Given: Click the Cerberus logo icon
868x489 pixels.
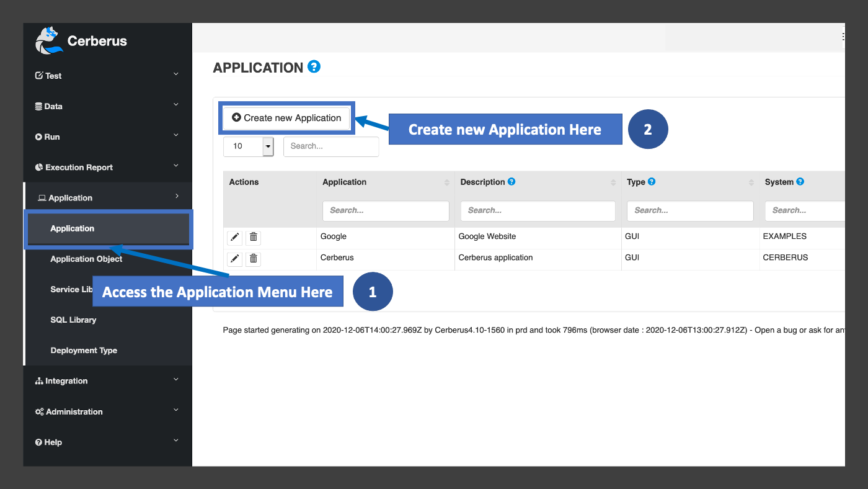Looking at the screenshot, I should tap(49, 41).
